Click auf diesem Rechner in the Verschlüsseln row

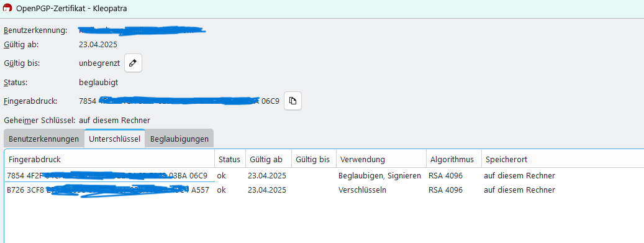point(520,190)
